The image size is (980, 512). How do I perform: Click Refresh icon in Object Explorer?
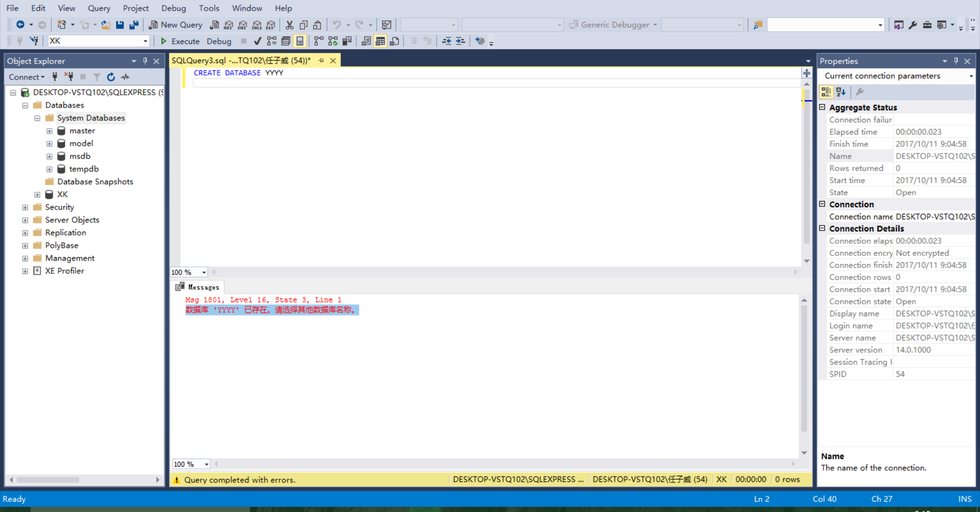point(111,77)
